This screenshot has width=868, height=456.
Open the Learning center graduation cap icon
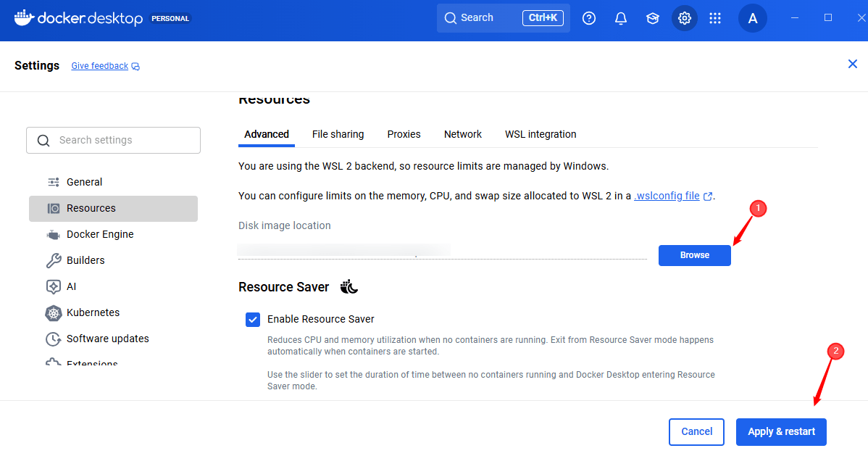pyautogui.click(x=653, y=18)
